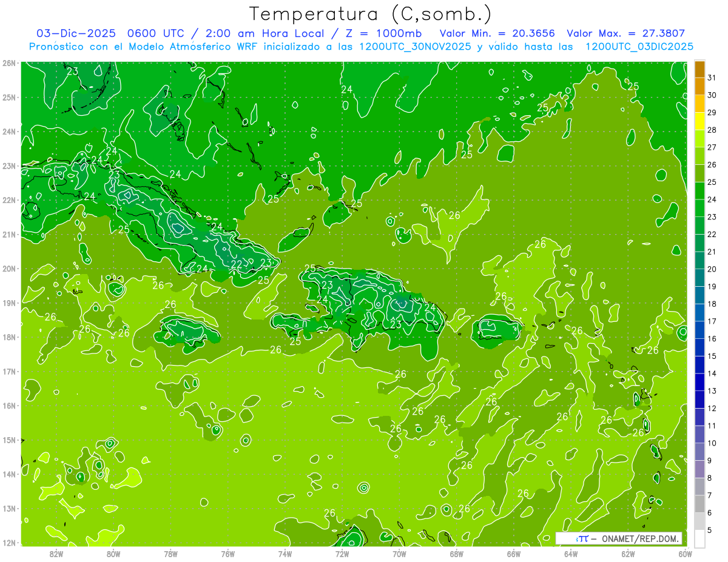Viewport: 728px width, 562px height.
Task: Click the color legend label "11"
Action: click(712, 426)
